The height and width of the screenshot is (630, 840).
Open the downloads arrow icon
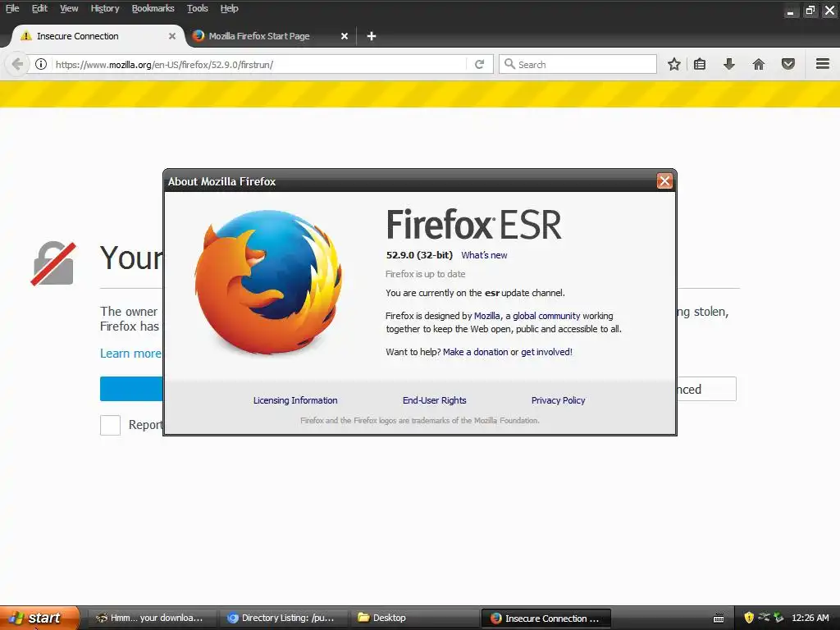pos(729,64)
